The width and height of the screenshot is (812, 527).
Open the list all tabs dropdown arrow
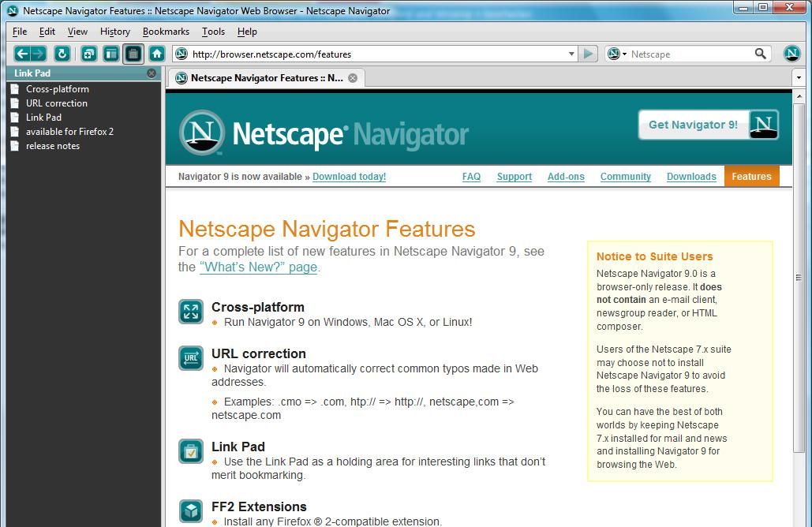point(799,77)
